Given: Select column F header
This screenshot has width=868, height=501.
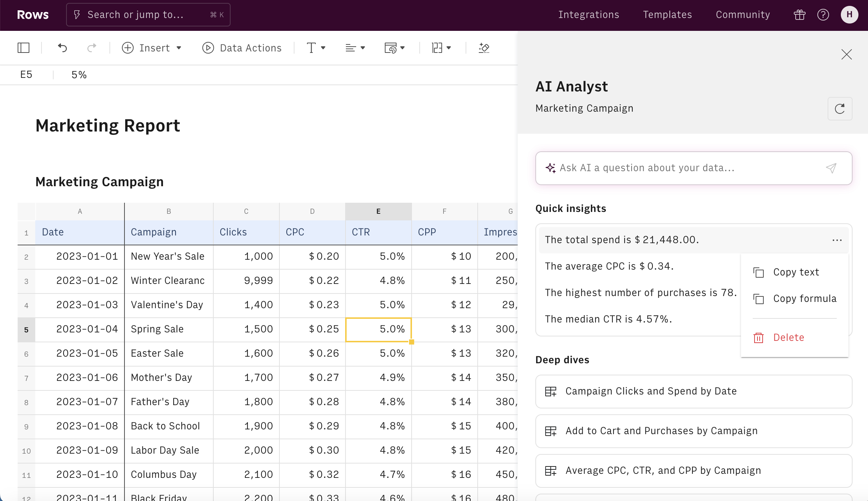Looking at the screenshot, I should 445,211.
